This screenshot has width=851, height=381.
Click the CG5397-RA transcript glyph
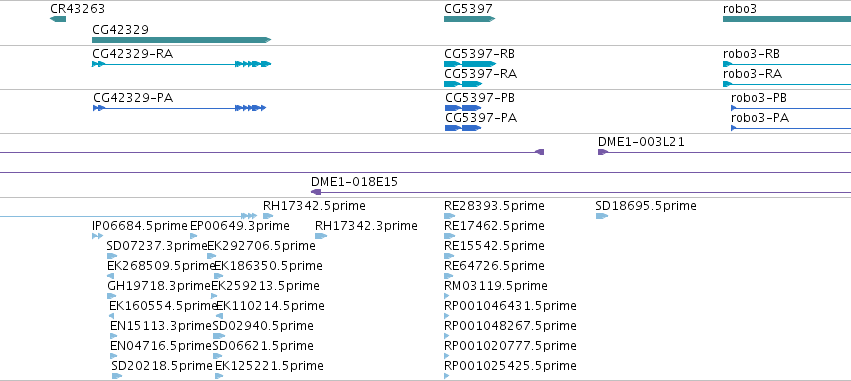point(463,84)
